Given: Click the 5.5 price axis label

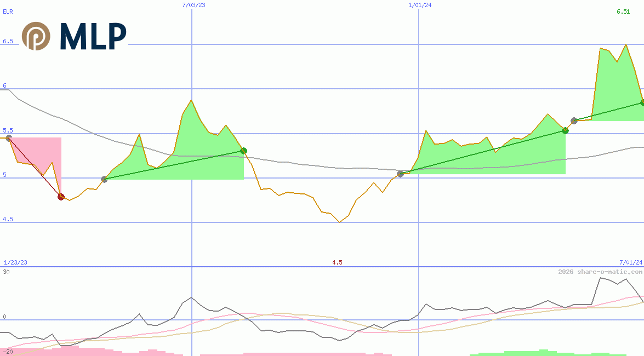Looking at the screenshot, I should tap(8, 130).
